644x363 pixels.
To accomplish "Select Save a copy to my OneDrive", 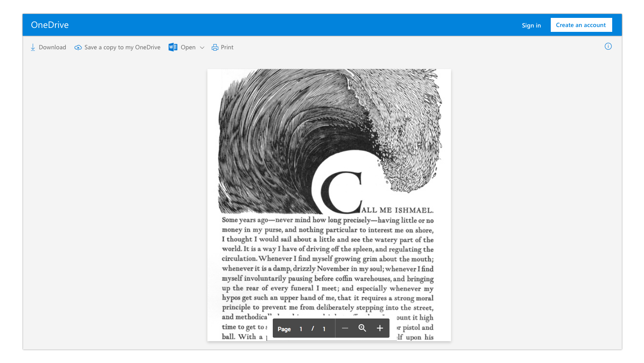I will [x=122, y=47].
